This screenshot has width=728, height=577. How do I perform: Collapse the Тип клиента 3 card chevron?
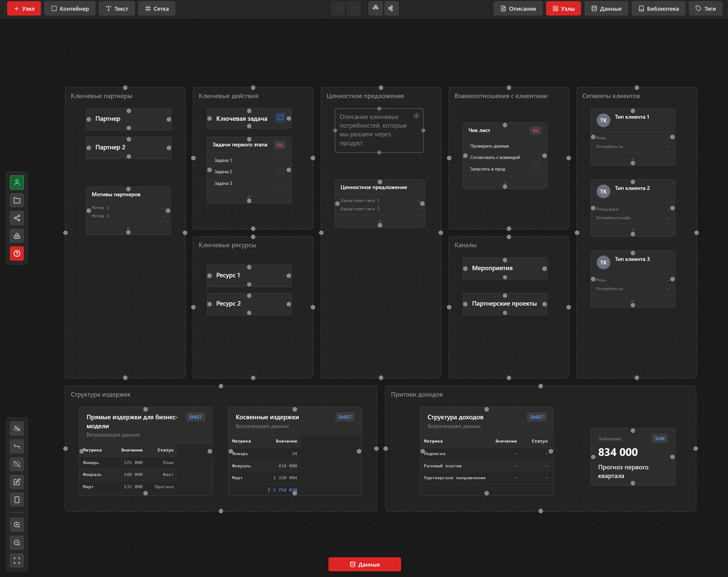[633, 301]
